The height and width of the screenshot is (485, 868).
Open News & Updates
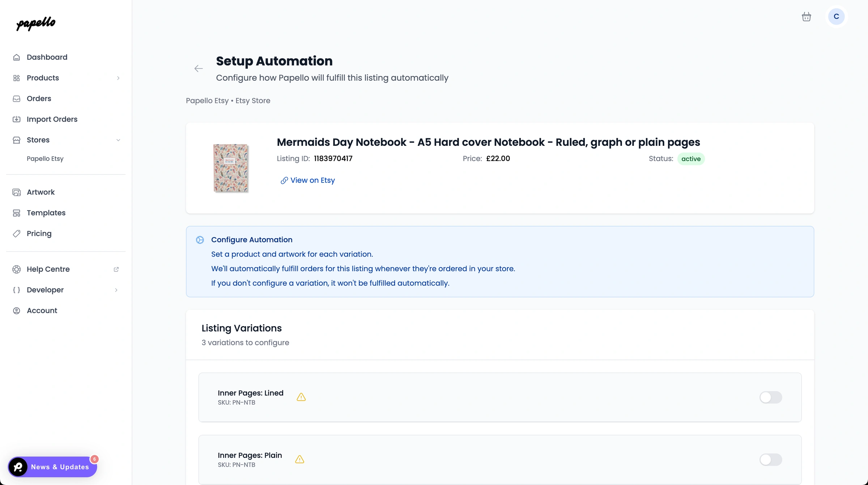tap(54, 467)
